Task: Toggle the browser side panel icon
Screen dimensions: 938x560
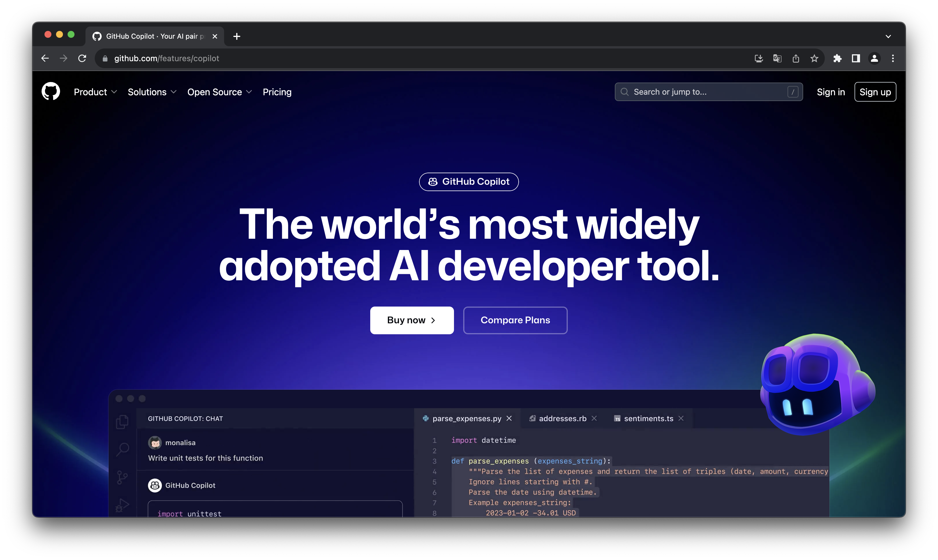Action: [856, 59]
